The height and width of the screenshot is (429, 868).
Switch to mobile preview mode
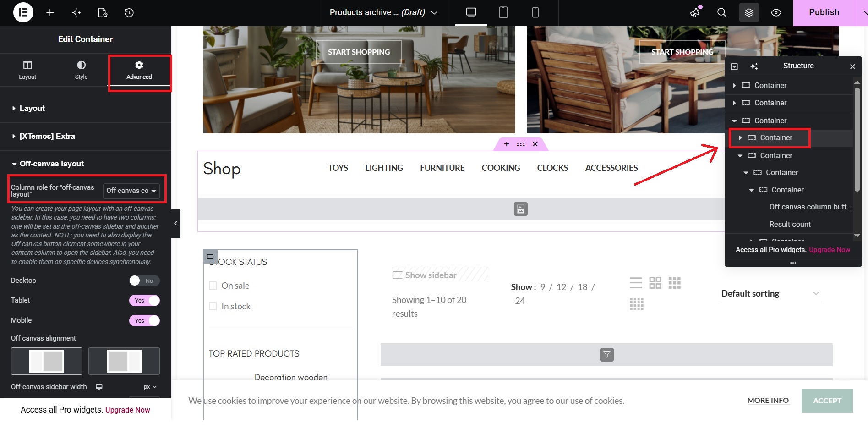click(535, 12)
